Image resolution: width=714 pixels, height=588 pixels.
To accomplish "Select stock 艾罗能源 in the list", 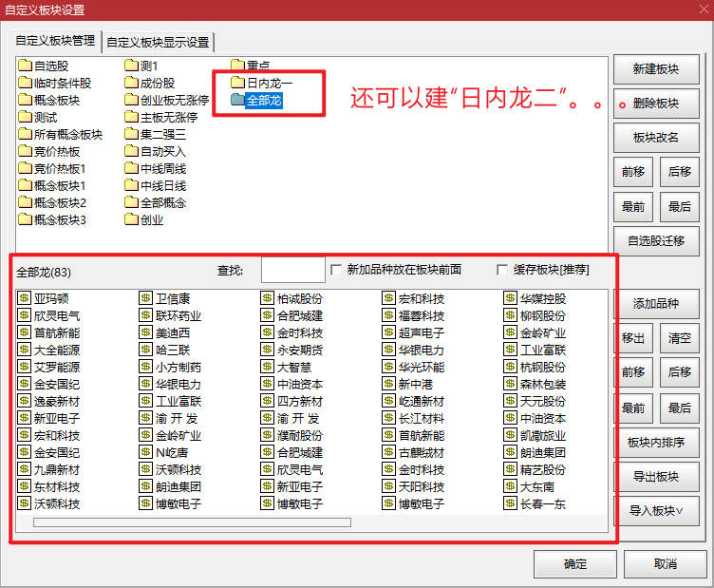I will coord(57,367).
